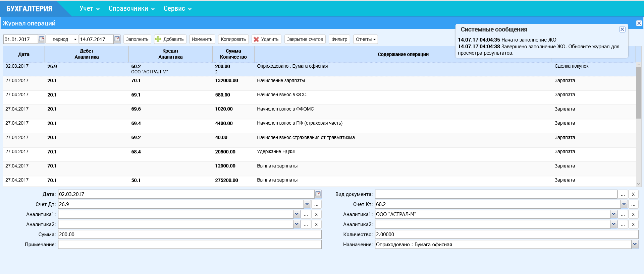Expand the Счет Кт 60.2 dropdown
This screenshot has width=644, height=274.
[624, 204]
